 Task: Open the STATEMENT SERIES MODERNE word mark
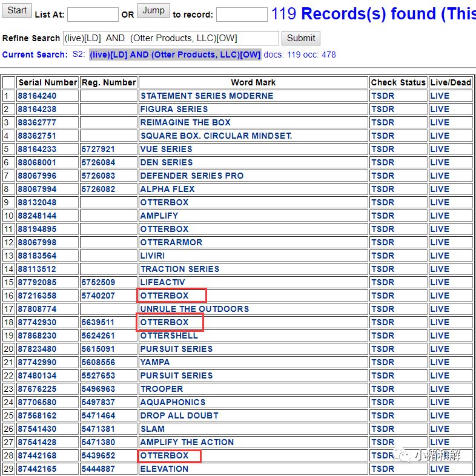(x=207, y=96)
